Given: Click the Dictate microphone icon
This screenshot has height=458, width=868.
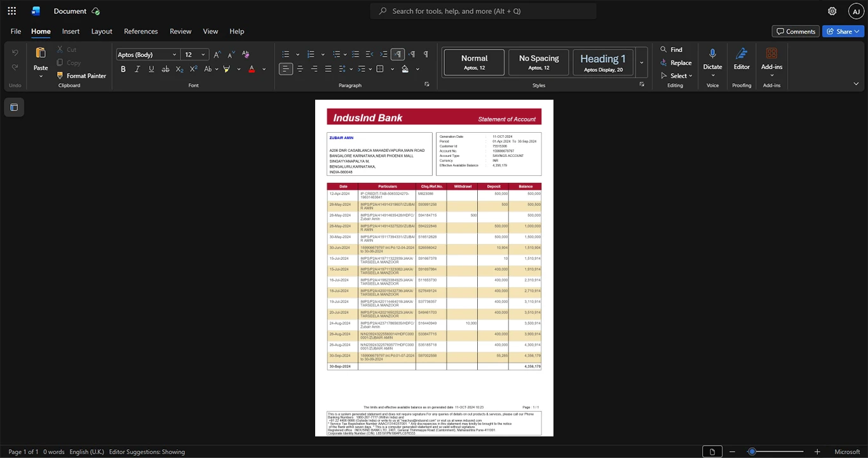Looking at the screenshot, I should coord(712,54).
